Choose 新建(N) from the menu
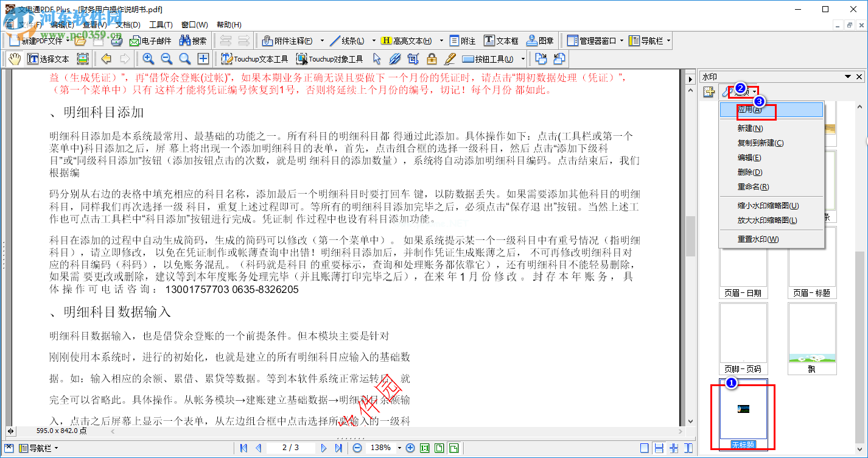Screen dimensions: 868x458 click(771, 129)
